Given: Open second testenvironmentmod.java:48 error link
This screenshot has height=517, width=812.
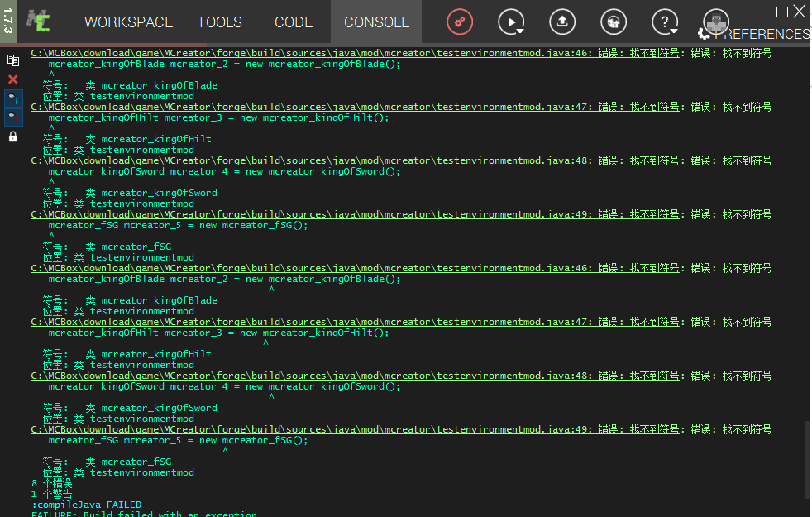Looking at the screenshot, I should (355, 376).
